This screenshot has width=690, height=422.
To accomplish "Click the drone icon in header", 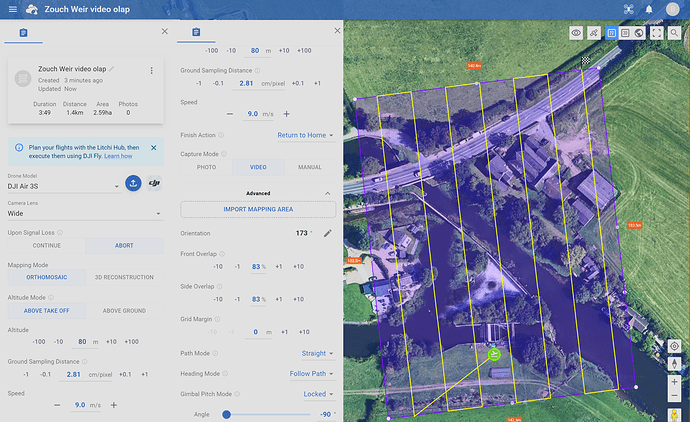I will coord(629,9).
